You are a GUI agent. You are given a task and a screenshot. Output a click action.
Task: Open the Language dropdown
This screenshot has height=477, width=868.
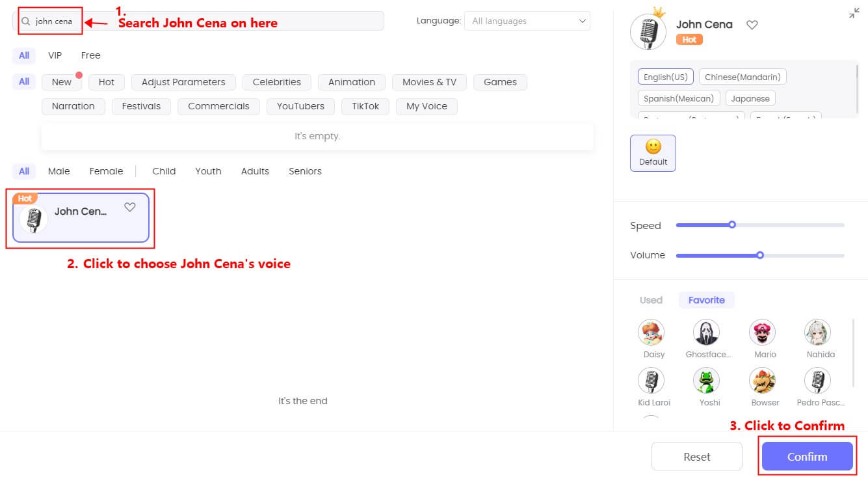[x=527, y=21]
